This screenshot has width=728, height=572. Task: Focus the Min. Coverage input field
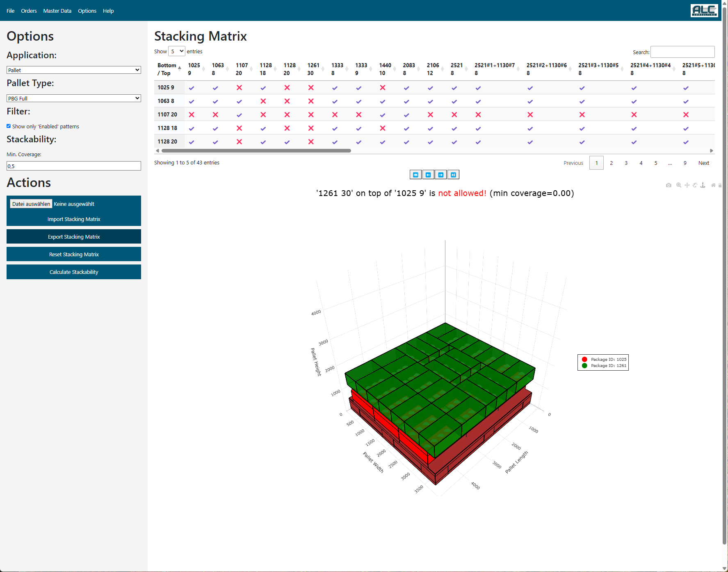coord(74,166)
